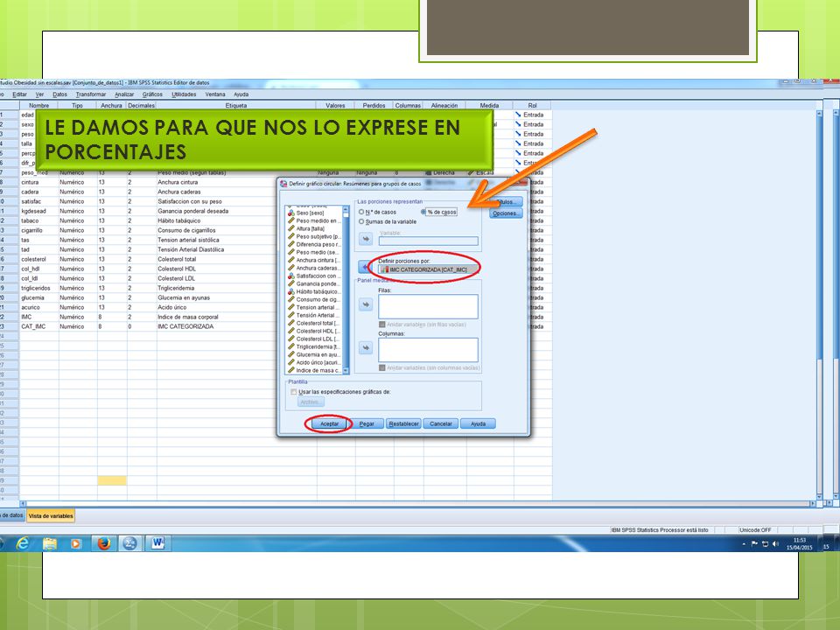The width and height of the screenshot is (840, 630).
Task: Open the Gráficos menu
Action: point(152,94)
